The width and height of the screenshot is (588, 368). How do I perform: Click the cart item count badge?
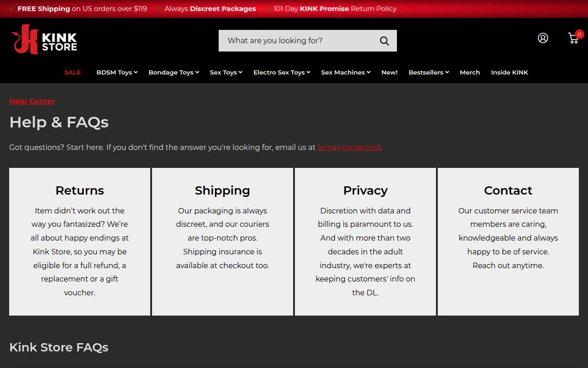point(579,34)
